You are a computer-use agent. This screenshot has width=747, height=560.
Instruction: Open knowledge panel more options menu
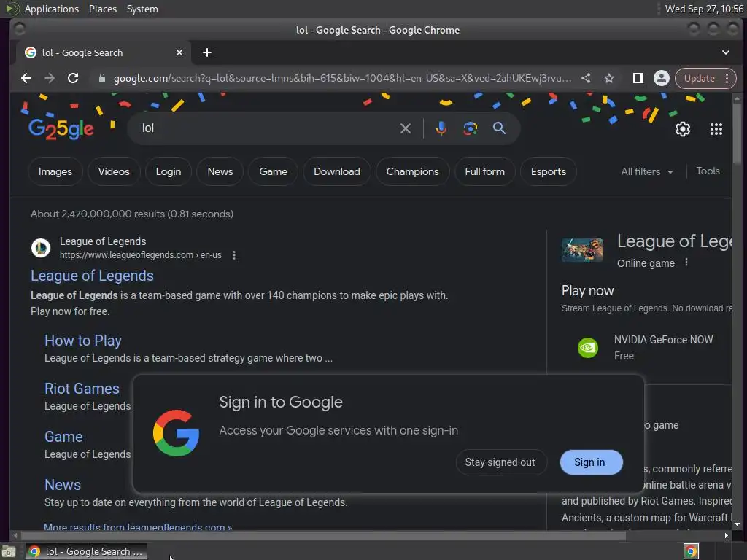pos(686,262)
